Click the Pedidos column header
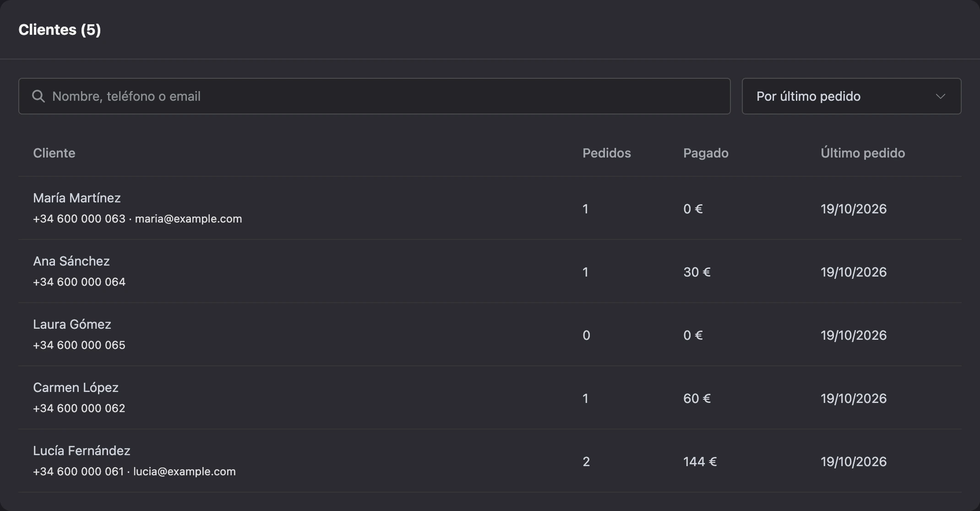 [606, 153]
